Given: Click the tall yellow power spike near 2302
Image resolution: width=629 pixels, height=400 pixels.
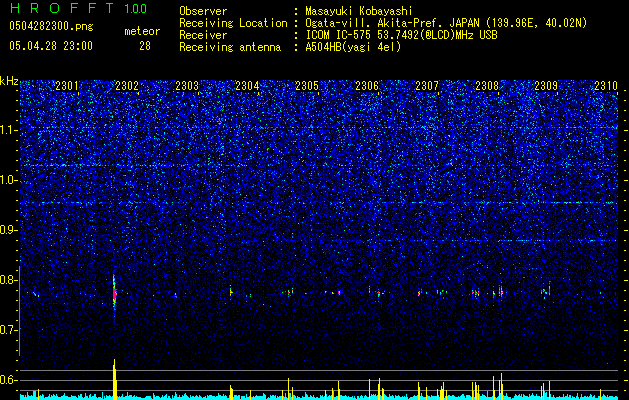Looking at the screenshot, I should (x=115, y=379).
